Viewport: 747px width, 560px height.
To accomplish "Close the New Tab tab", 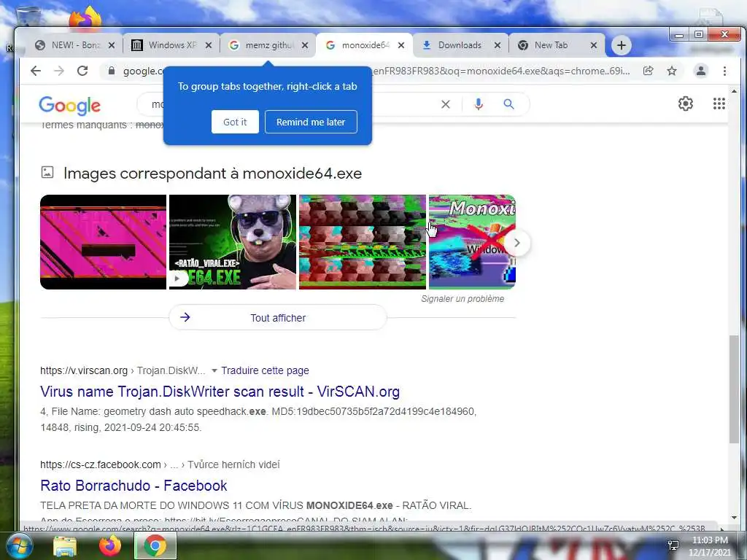I will click(x=594, y=45).
